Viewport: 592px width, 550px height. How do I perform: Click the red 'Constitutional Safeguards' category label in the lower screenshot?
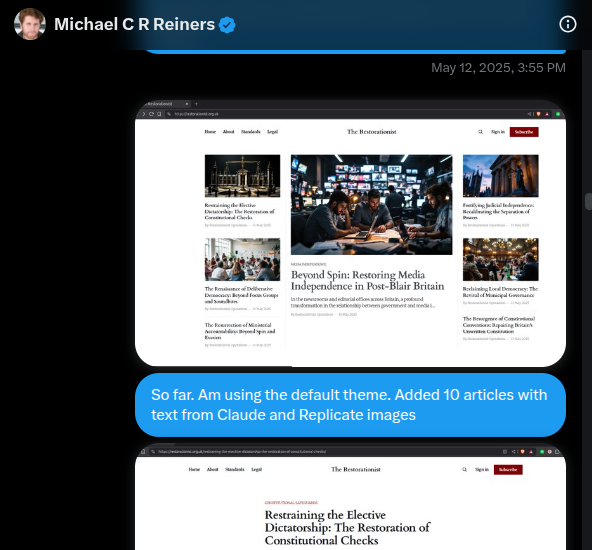291,502
